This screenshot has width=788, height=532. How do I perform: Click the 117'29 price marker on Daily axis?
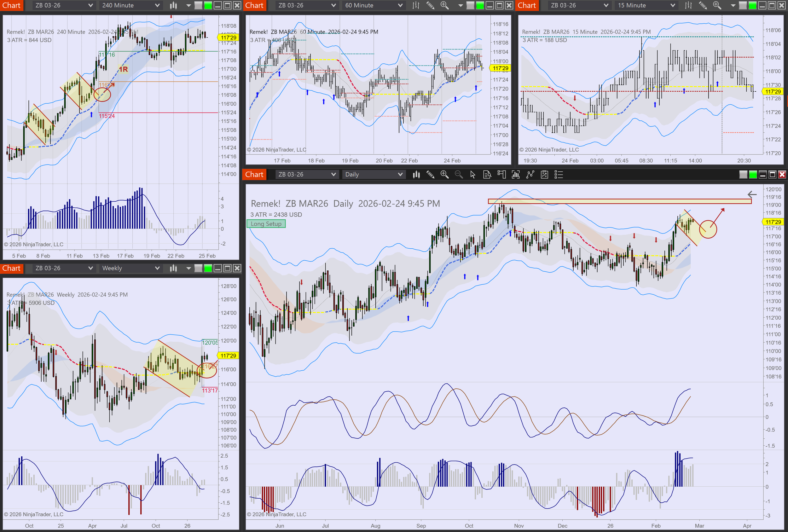(773, 222)
